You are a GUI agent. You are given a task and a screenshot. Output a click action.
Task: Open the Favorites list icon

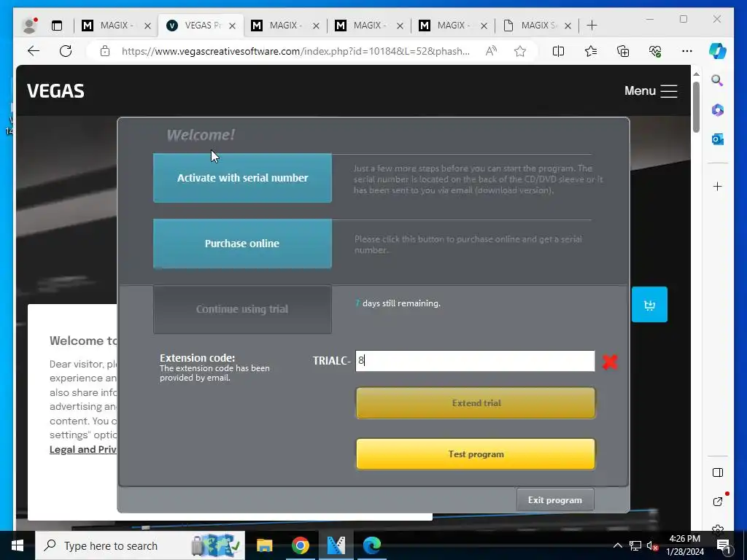click(x=591, y=51)
